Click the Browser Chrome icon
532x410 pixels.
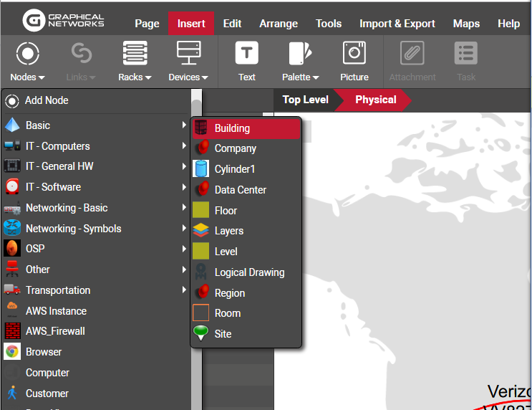pyautogui.click(x=12, y=352)
